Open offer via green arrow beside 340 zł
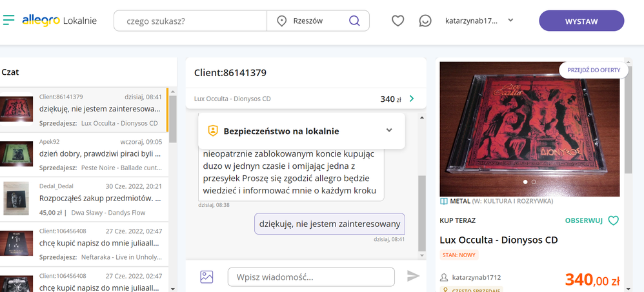This screenshot has width=644, height=292. pos(412,99)
